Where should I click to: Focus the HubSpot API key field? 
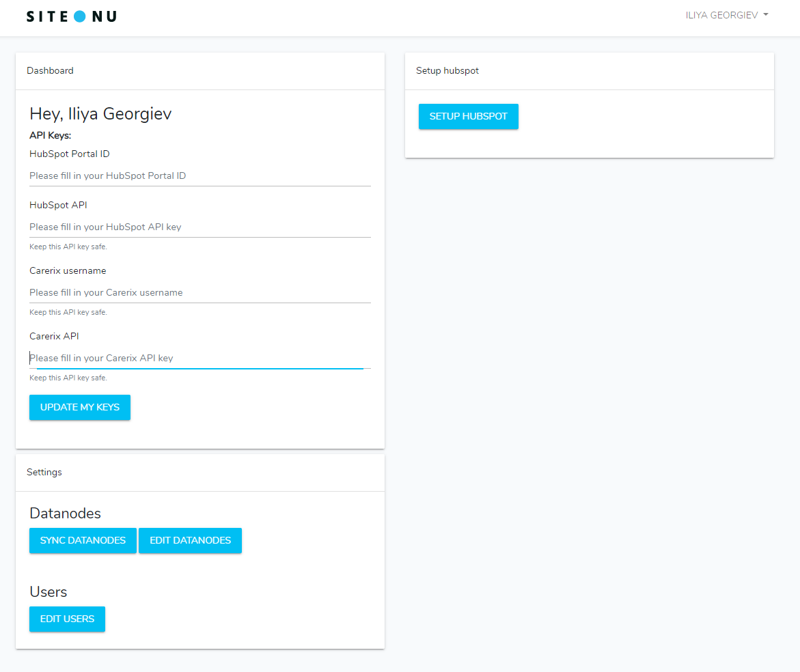point(200,227)
